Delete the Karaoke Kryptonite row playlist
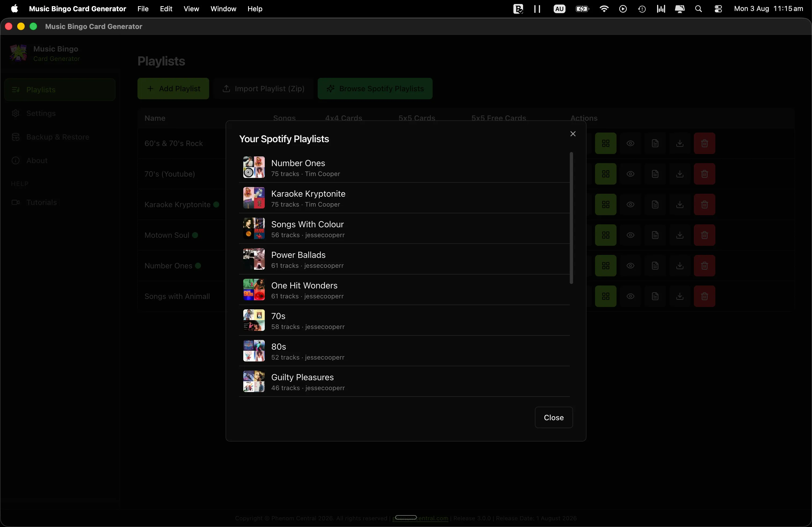The width and height of the screenshot is (812, 527). click(704, 204)
